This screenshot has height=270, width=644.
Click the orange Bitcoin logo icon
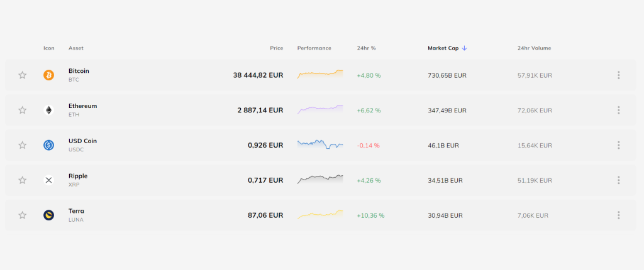coord(49,75)
